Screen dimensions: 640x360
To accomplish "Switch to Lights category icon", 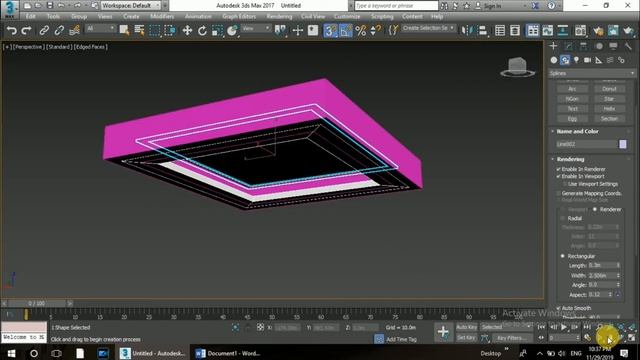I will tap(576, 60).
